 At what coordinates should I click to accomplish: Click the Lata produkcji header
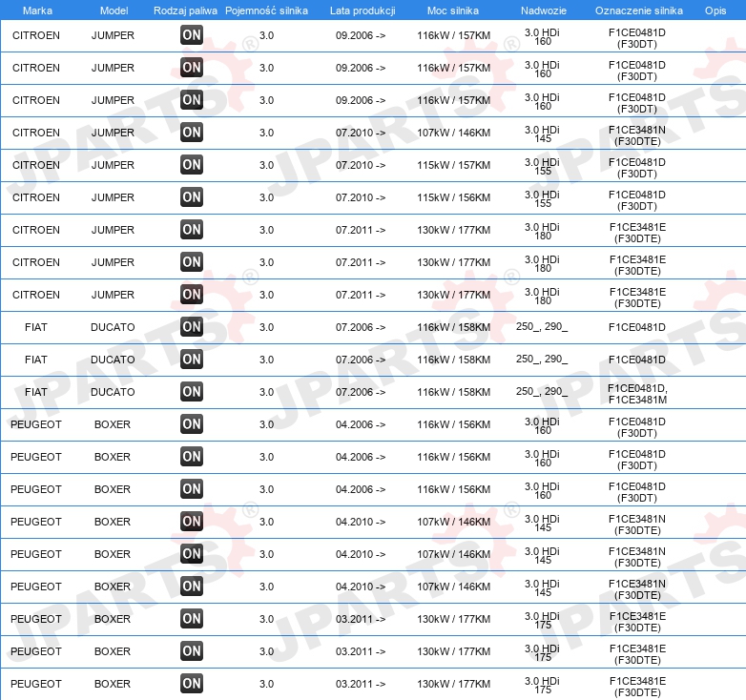click(363, 10)
